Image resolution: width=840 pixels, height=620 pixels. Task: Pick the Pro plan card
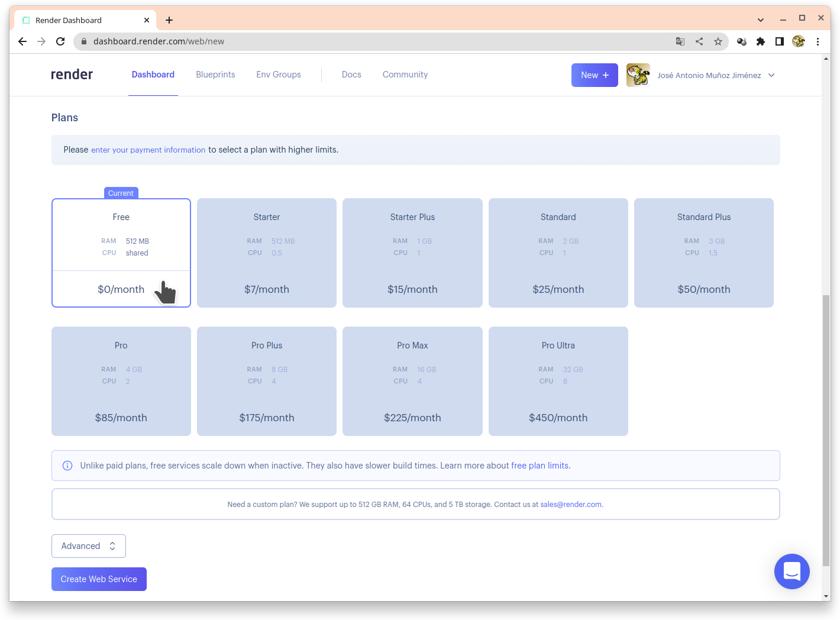121,382
